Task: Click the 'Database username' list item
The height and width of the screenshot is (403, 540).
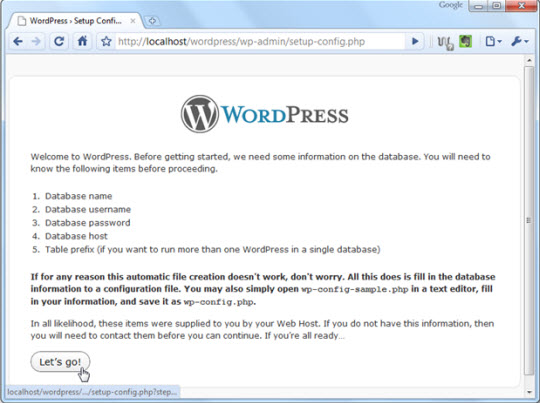Action: pos(88,209)
